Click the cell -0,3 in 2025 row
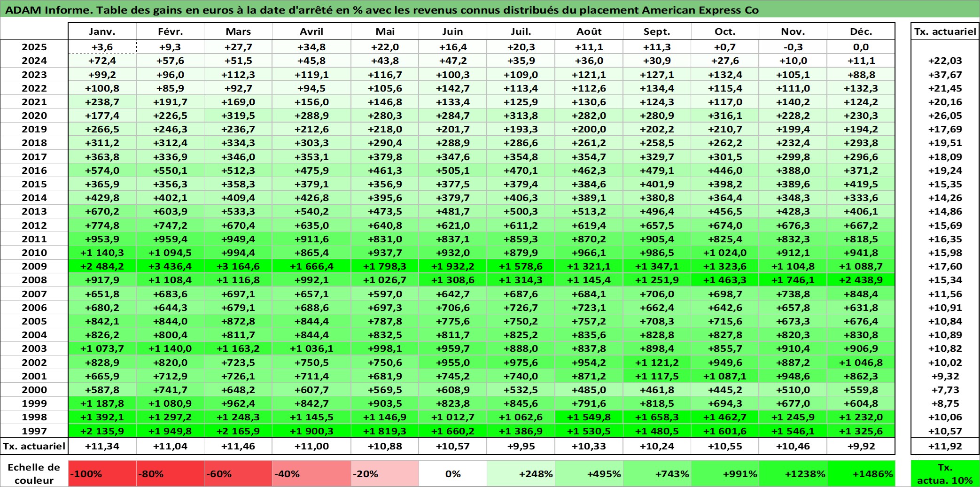 pos(793,47)
